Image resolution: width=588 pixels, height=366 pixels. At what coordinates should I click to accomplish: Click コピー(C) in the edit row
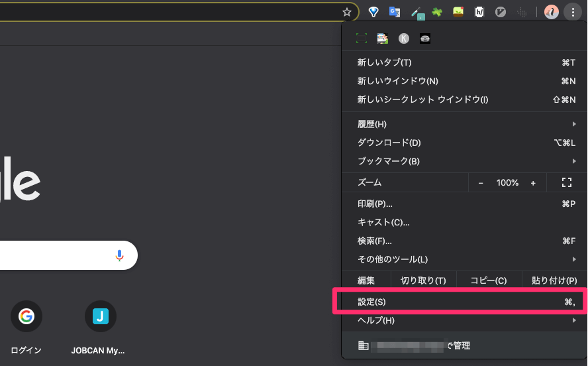[489, 280]
